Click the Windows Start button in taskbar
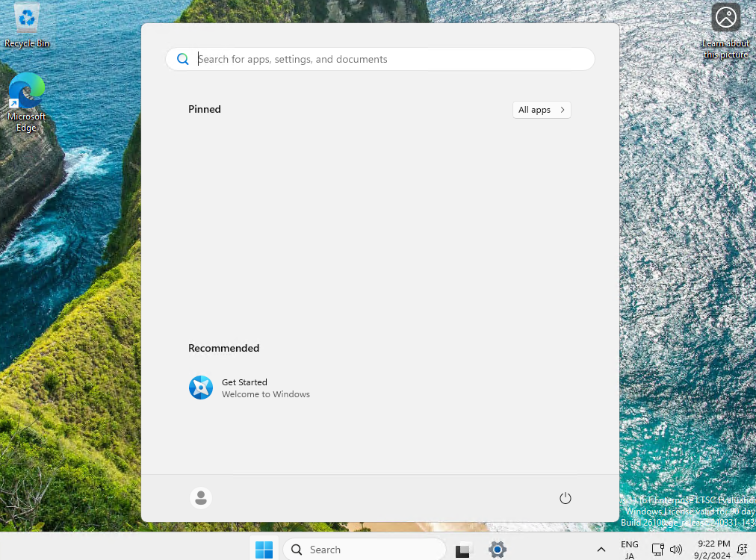 click(264, 550)
